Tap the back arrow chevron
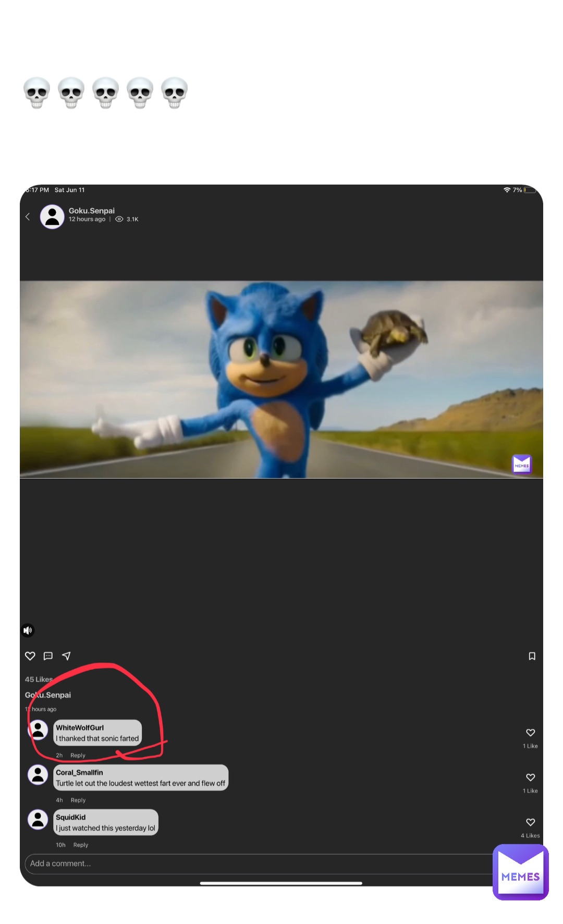The width and height of the screenshot is (563, 924). 28,216
